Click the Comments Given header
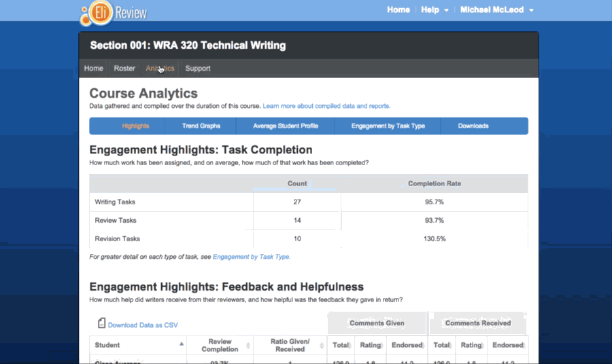 [x=377, y=323]
